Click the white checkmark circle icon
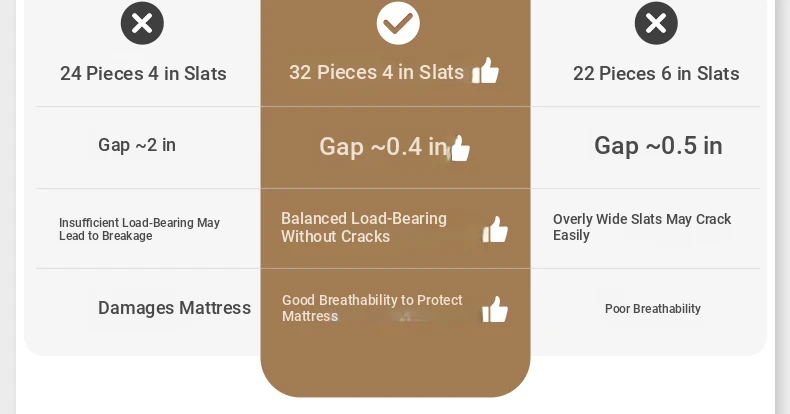The width and height of the screenshot is (790, 414). (x=398, y=23)
